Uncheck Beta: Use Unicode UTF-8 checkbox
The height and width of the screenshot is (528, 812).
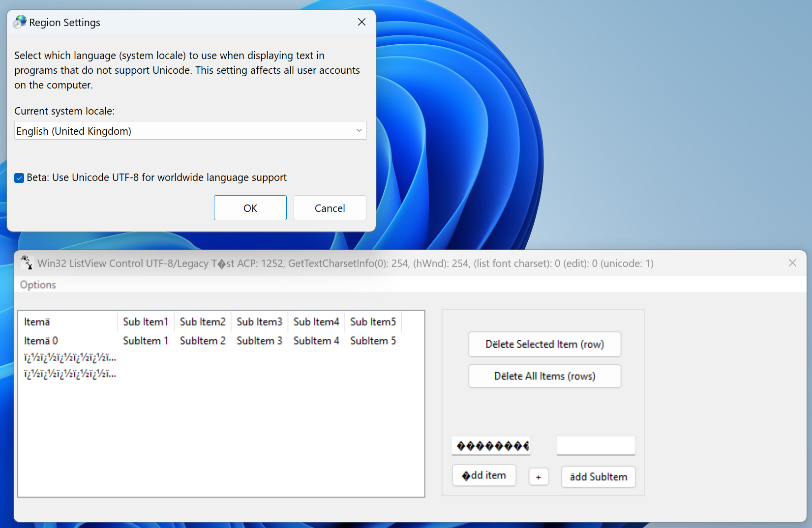pos(19,178)
